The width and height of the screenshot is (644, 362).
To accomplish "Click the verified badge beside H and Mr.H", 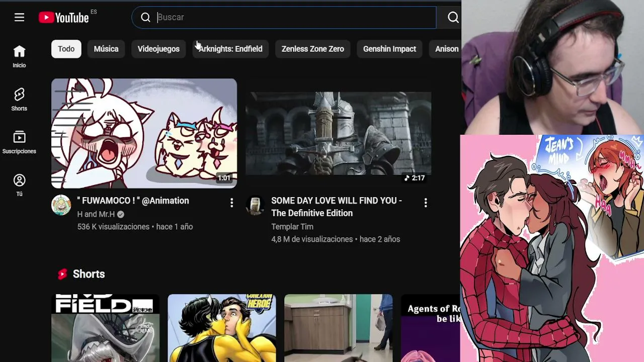I will (121, 215).
